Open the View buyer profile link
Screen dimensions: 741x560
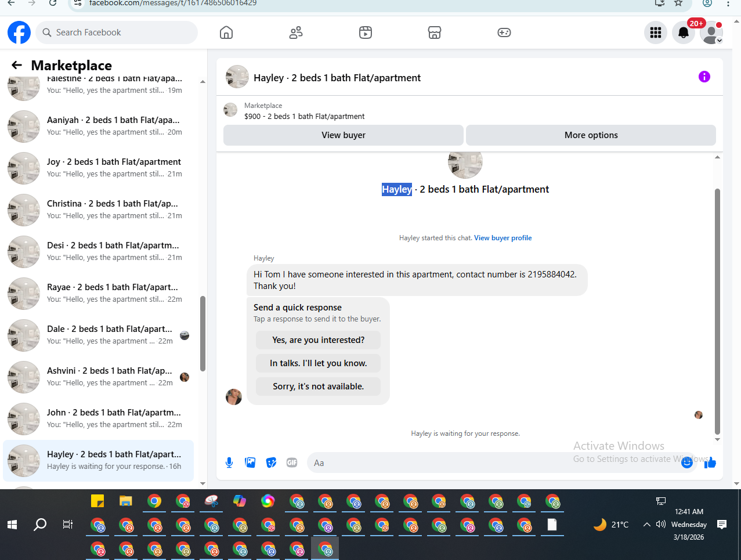(503, 238)
